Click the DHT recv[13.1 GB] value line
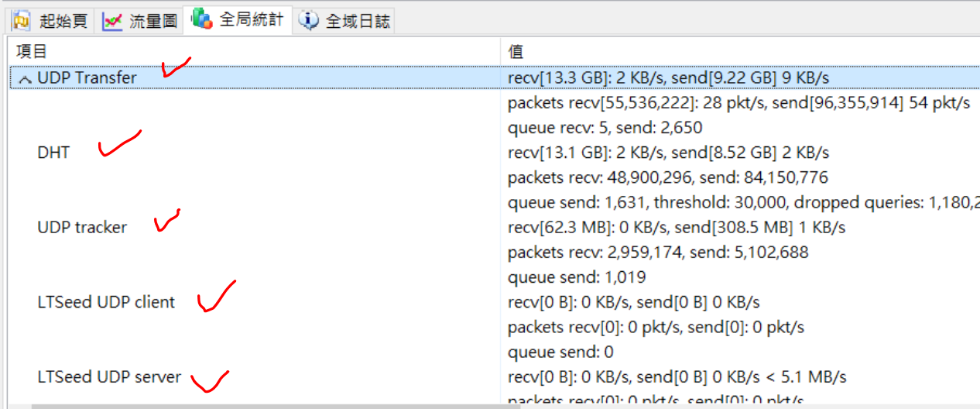The image size is (980, 409). point(669,153)
